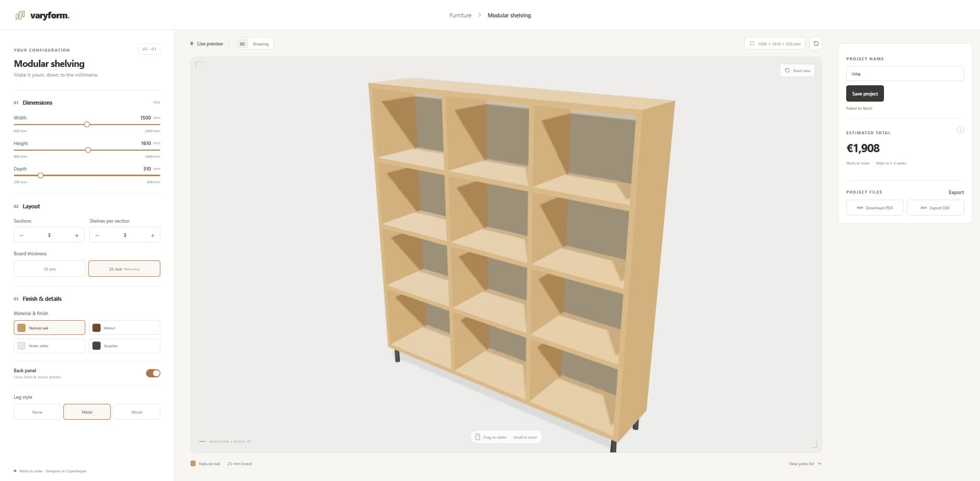The width and height of the screenshot is (980, 481).
Task: Select None leg style
Action: coord(37,412)
